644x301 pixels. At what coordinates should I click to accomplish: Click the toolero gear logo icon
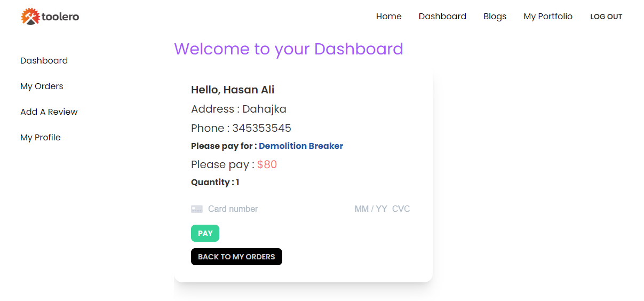pos(30,17)
